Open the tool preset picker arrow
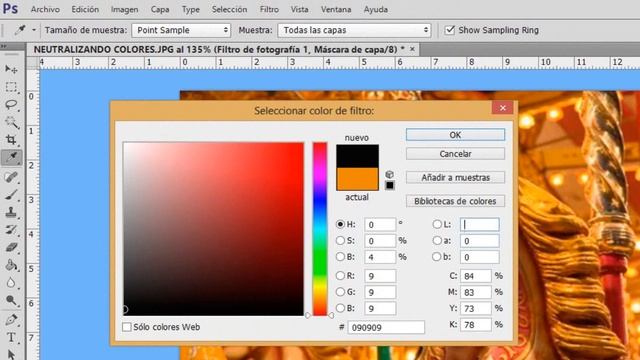The image size is (640, 360). [x=34, y=30]
